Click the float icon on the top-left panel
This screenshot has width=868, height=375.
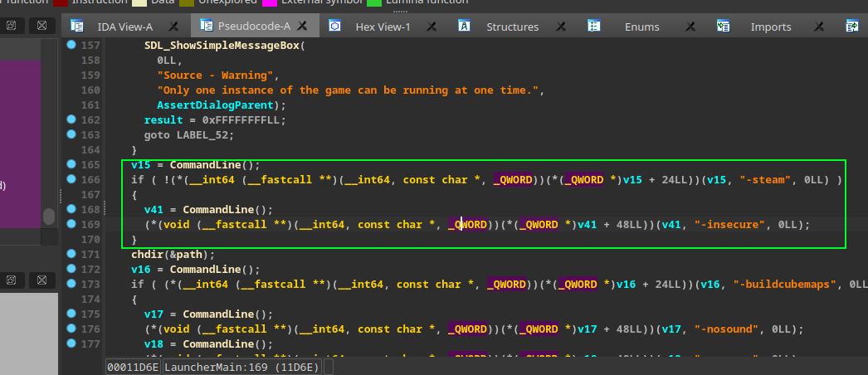[x=12, y=27]
